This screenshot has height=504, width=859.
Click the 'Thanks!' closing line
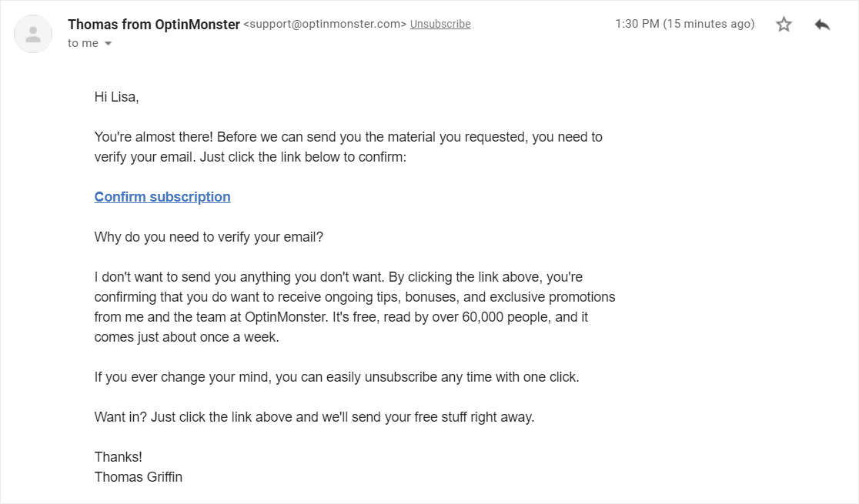pos(119,457)
